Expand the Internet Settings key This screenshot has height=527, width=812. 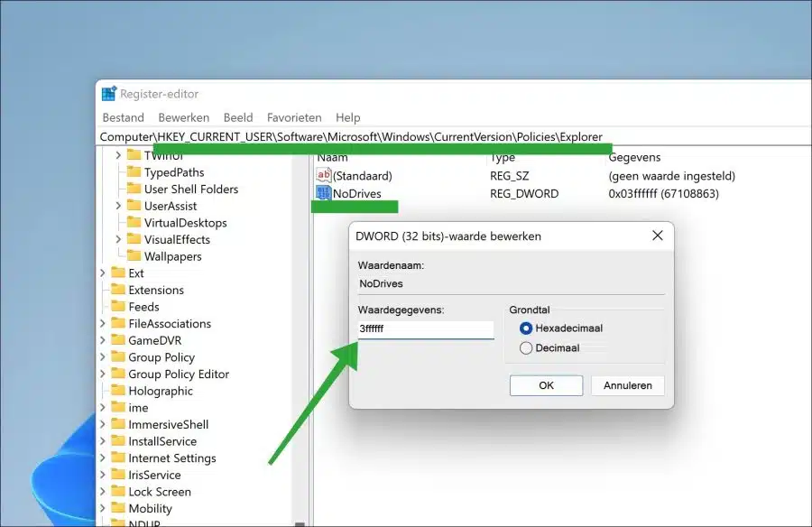103,458
